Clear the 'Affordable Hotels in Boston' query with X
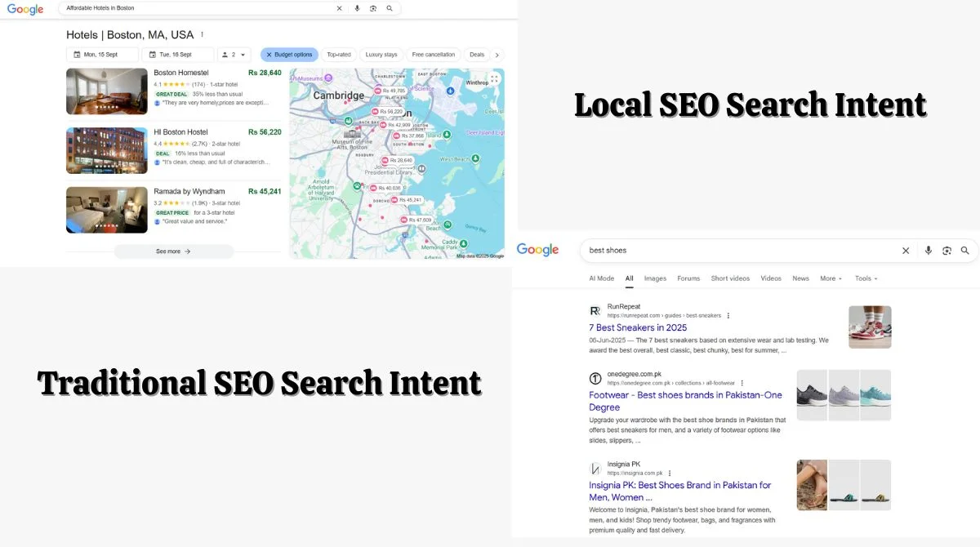 (x=340, y=8)
